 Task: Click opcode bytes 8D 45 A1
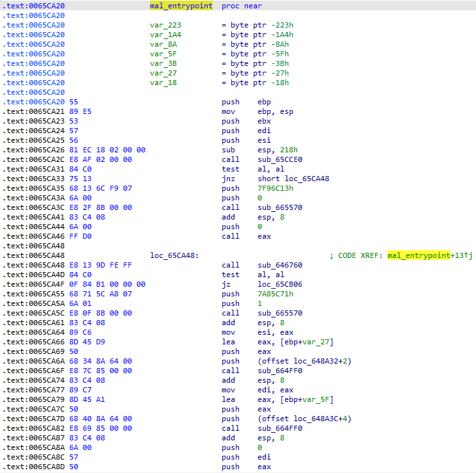87,399
